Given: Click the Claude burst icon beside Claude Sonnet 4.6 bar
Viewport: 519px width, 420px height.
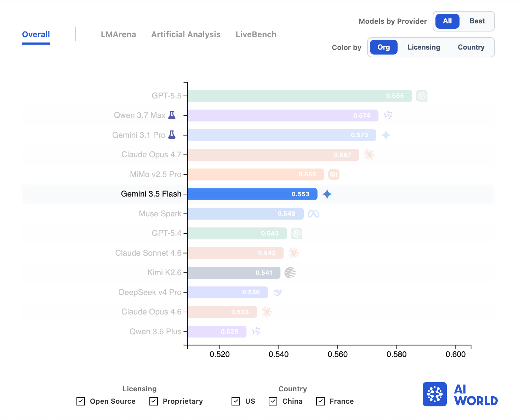Looking at the screenshot, I should coord(293,253).
